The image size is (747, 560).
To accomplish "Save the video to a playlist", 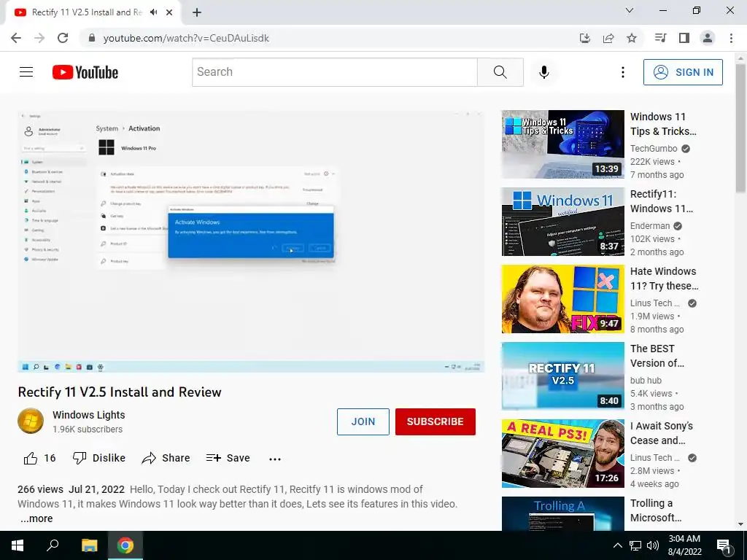I will 228,458.
